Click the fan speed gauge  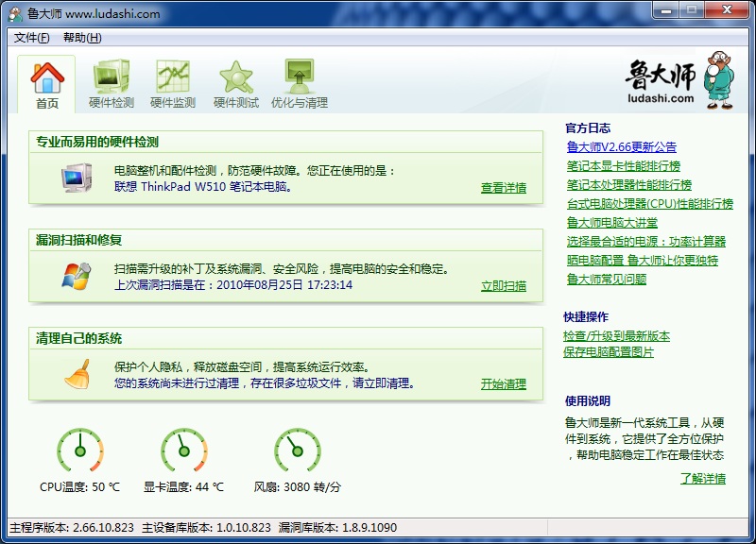(x=298, y=450)
